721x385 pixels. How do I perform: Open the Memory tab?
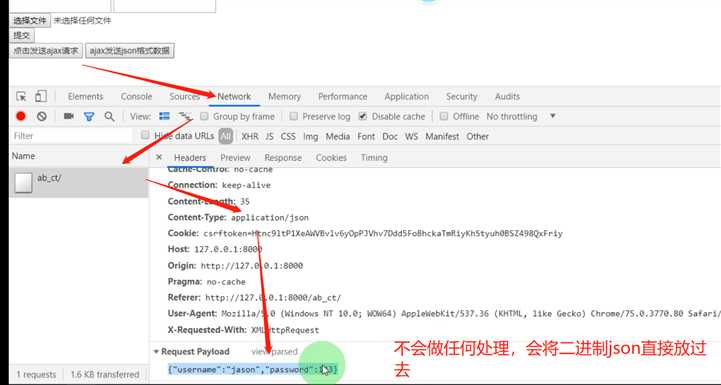285,97
